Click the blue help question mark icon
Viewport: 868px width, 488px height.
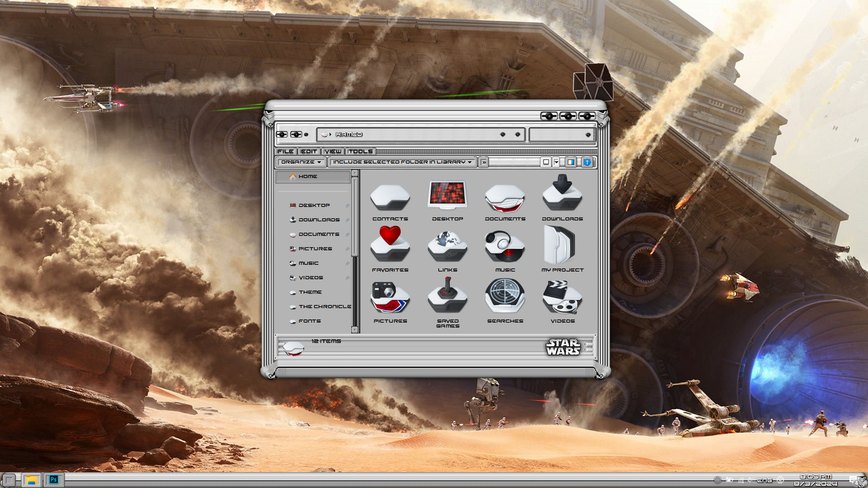coord(587,162)
